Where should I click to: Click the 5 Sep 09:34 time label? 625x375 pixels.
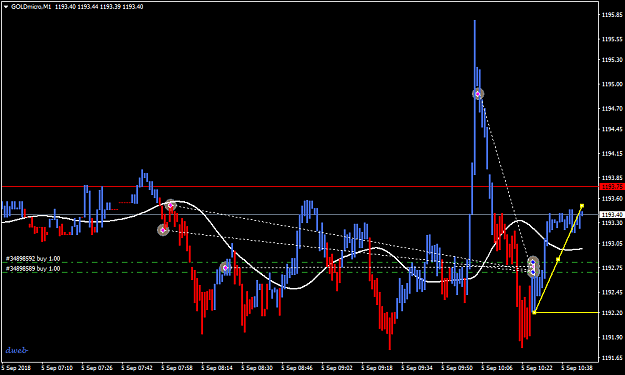[417, 368]
